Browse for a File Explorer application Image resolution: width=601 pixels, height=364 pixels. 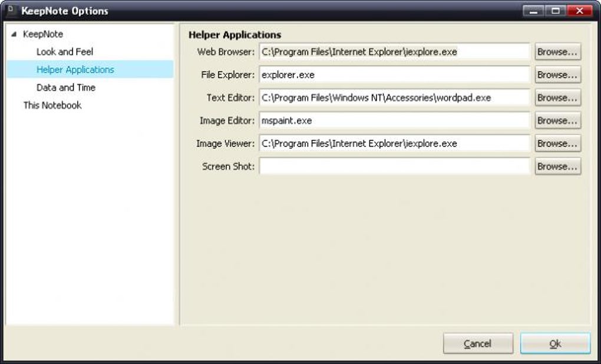point(557,74)
